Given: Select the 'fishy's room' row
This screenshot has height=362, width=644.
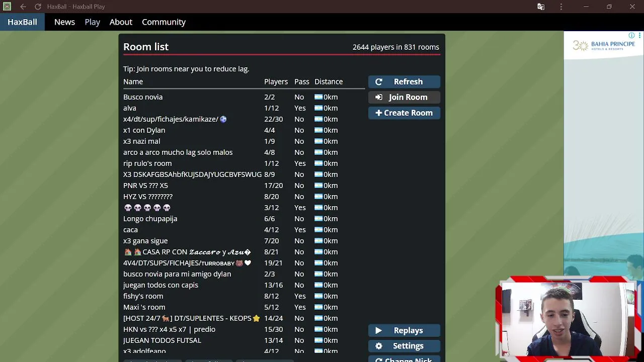Looking at the screenshot, I should [244, 296].
